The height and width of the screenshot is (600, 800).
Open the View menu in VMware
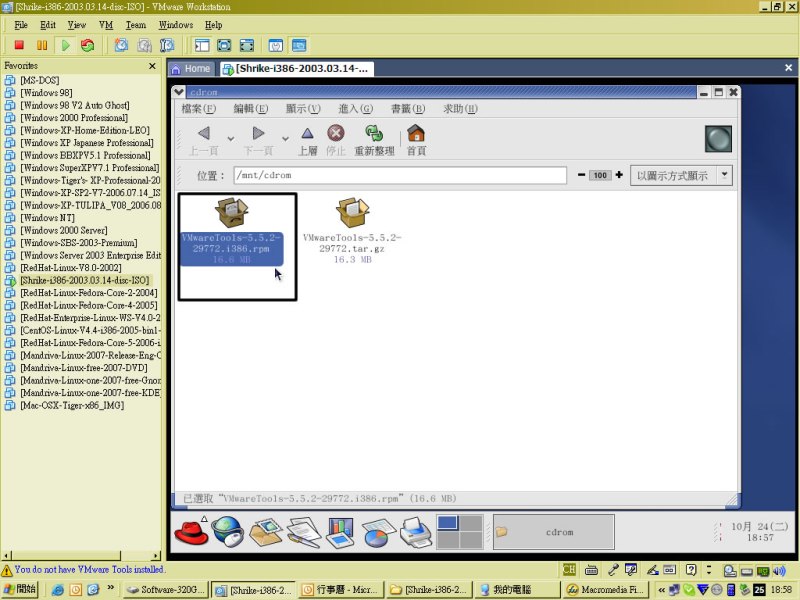77,25
